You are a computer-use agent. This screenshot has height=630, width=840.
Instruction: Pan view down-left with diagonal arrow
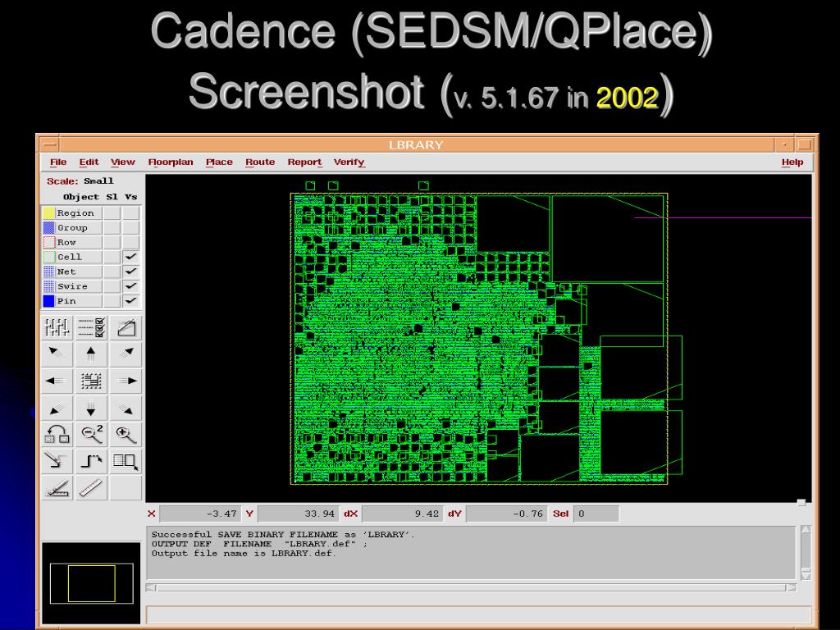coord(57,409)
